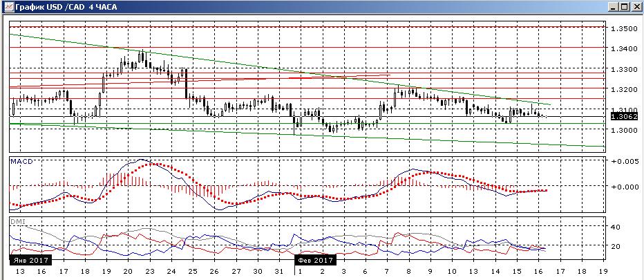Click the MACD indicator label
This screenshot has height=280, width=644.
click(22, 161)
